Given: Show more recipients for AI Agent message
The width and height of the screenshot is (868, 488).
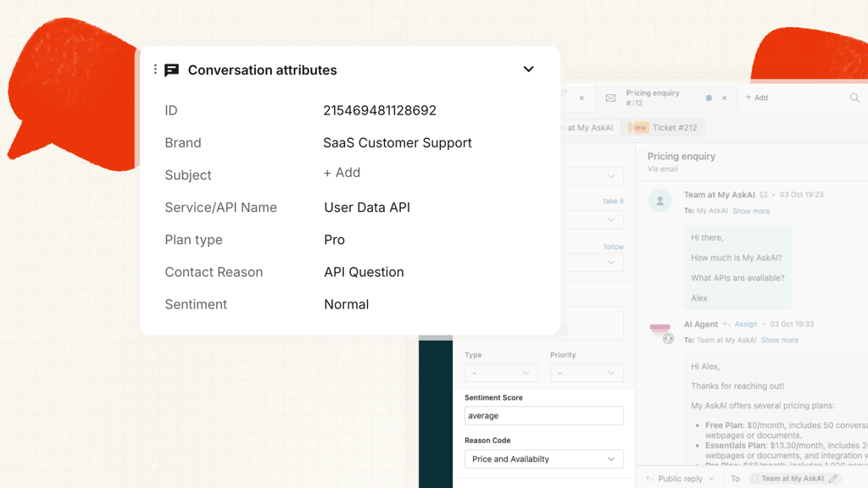Looking at the screenshot, I should tap(780, 340).
